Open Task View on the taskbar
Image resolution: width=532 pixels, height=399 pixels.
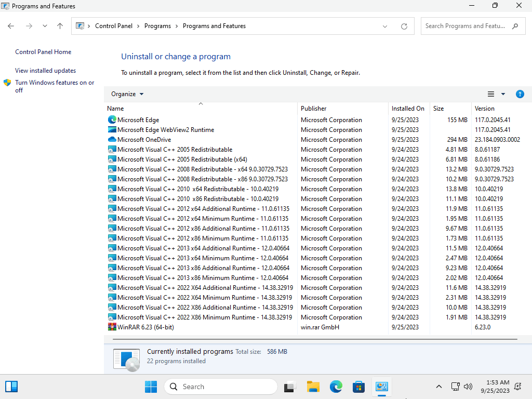pyautogui.click(x=290, y=387)
